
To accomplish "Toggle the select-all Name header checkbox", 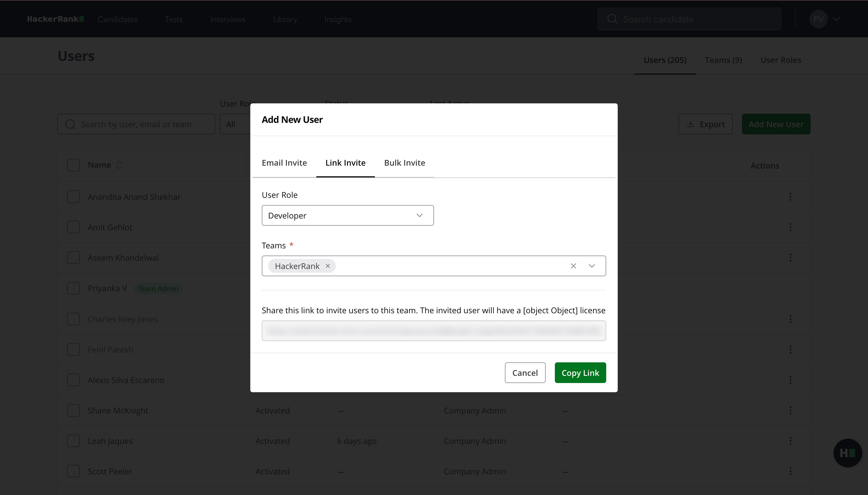I will click(x=73, y=165).
